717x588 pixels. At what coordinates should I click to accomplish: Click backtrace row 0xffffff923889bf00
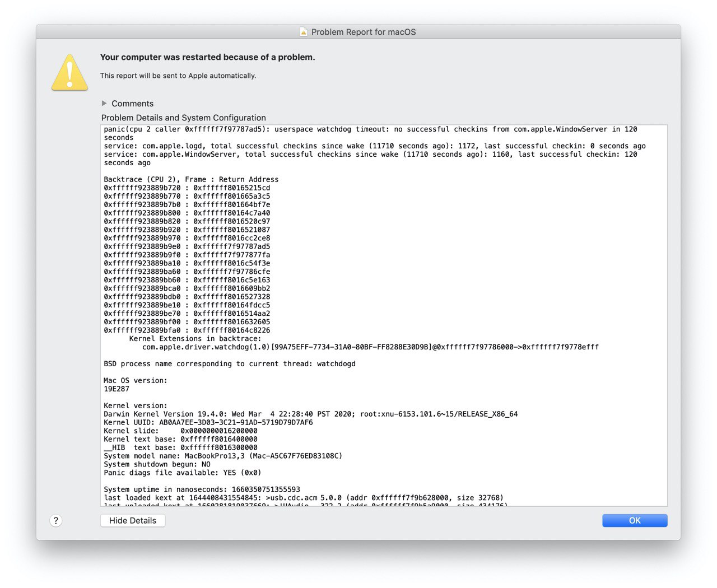click(187, 322)
